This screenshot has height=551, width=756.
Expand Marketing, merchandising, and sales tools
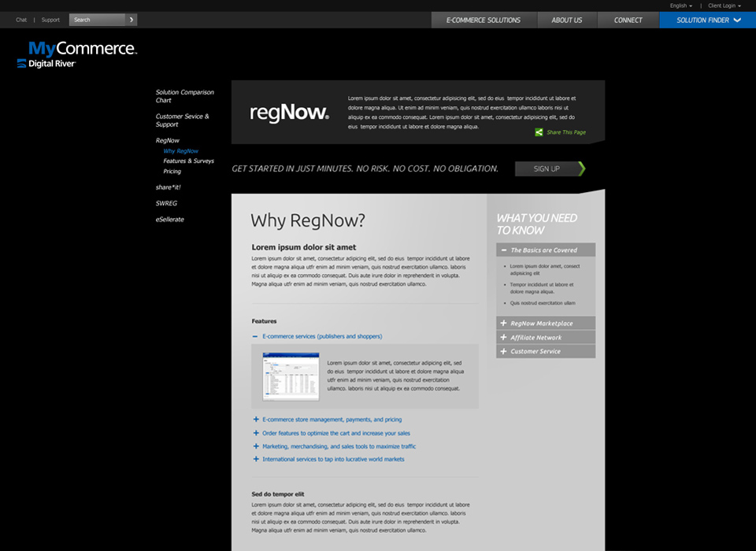334,446
